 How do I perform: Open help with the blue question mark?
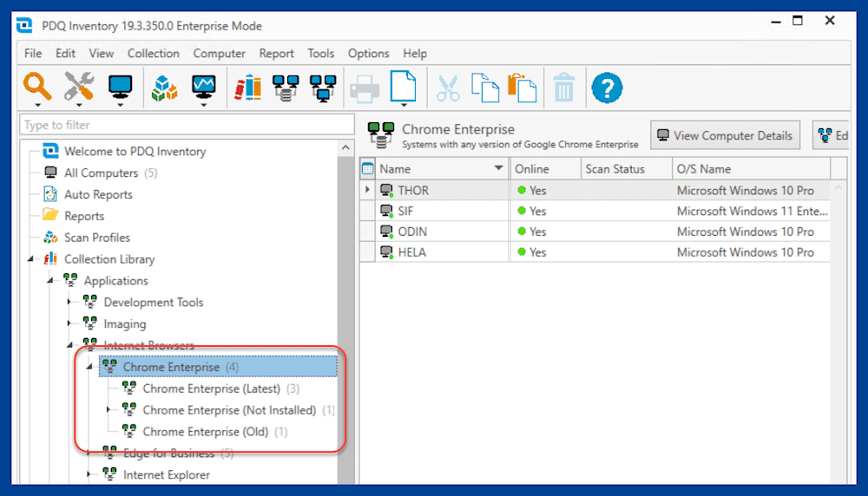607,88
